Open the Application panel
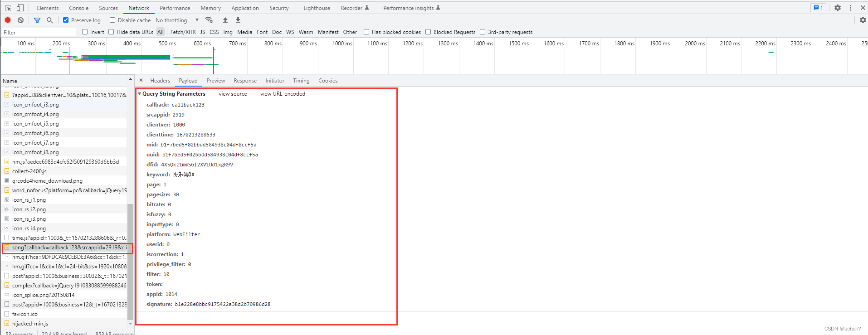 tap(245, 8)
